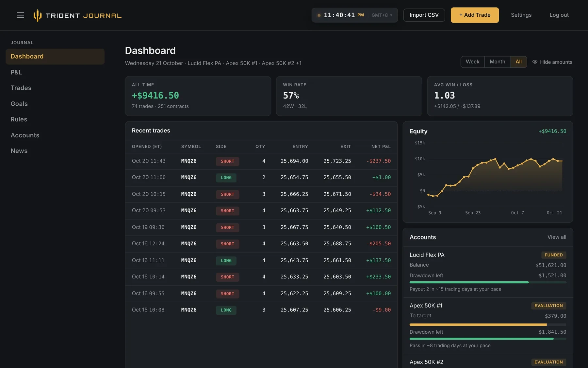Click the -$205.50 P&L value
Viewport: 588px width, 368px height.
(379, 244)
